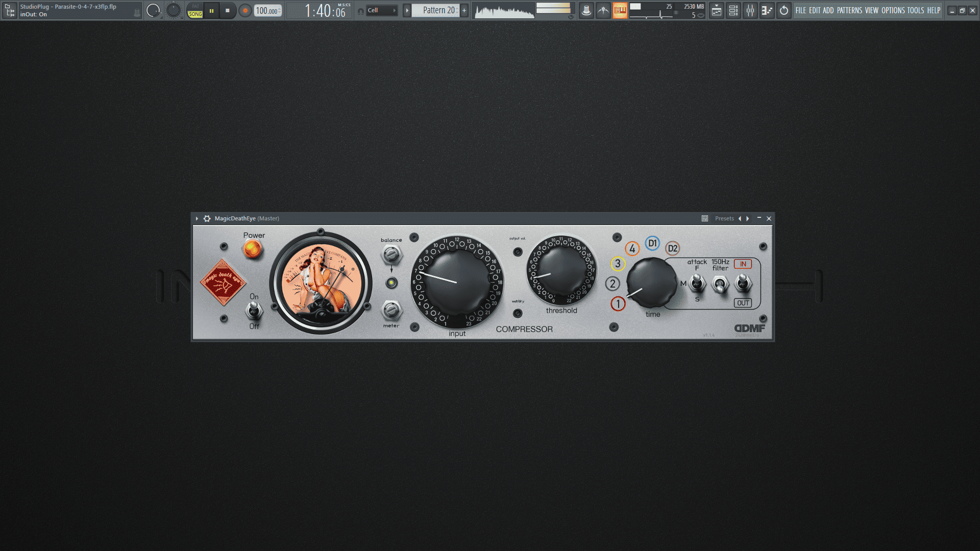The width and height of the screenshot is (980, 551).
Task: Stop playback with the stop button
Action: tap(228, 10)
